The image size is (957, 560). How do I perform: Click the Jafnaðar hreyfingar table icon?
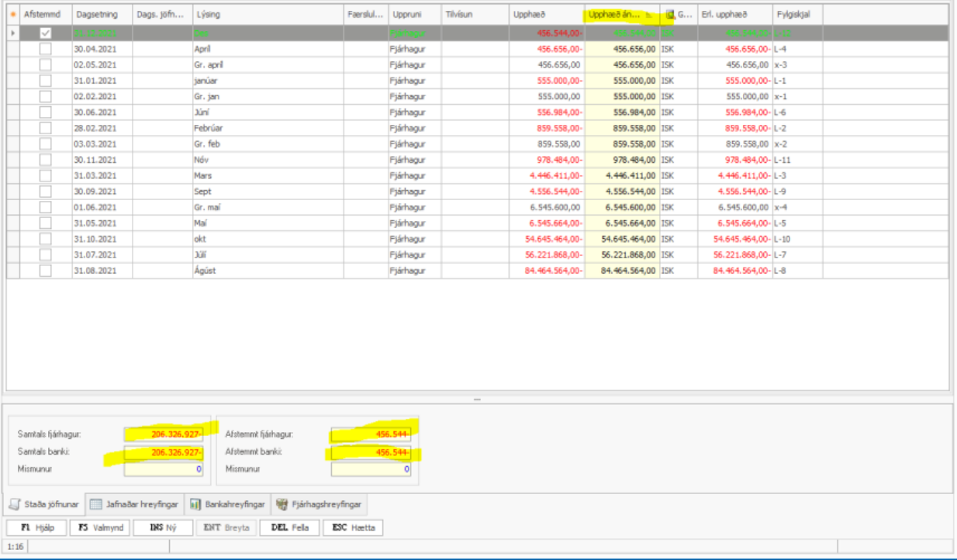96,505
